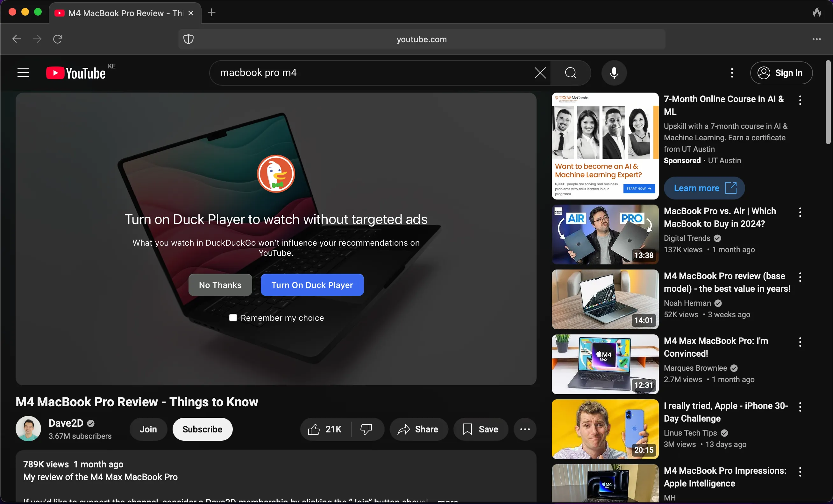The height and width of the screenshot is (504, 833).
Task: Go forward to next page
Action: pos(37,39)
